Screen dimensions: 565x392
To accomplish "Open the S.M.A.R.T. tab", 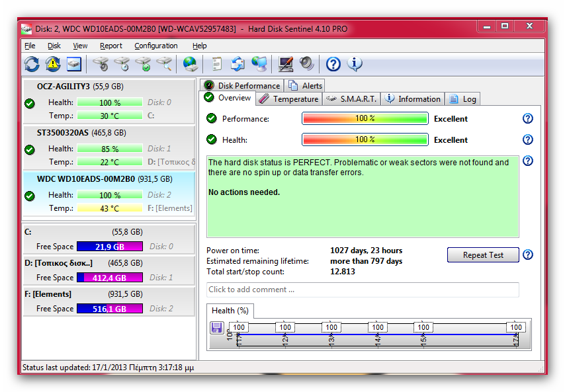I will (x=351, y=99).
